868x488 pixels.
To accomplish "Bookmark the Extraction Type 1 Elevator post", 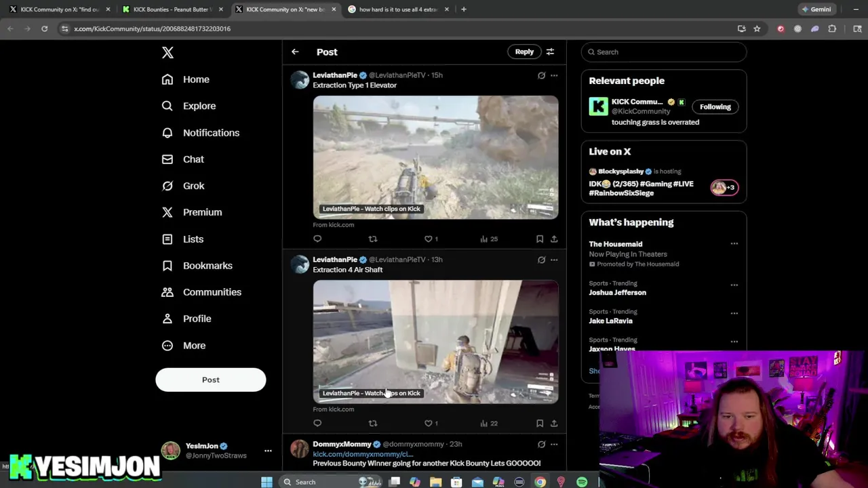I will pyautogui.click(x=540, y=239).
